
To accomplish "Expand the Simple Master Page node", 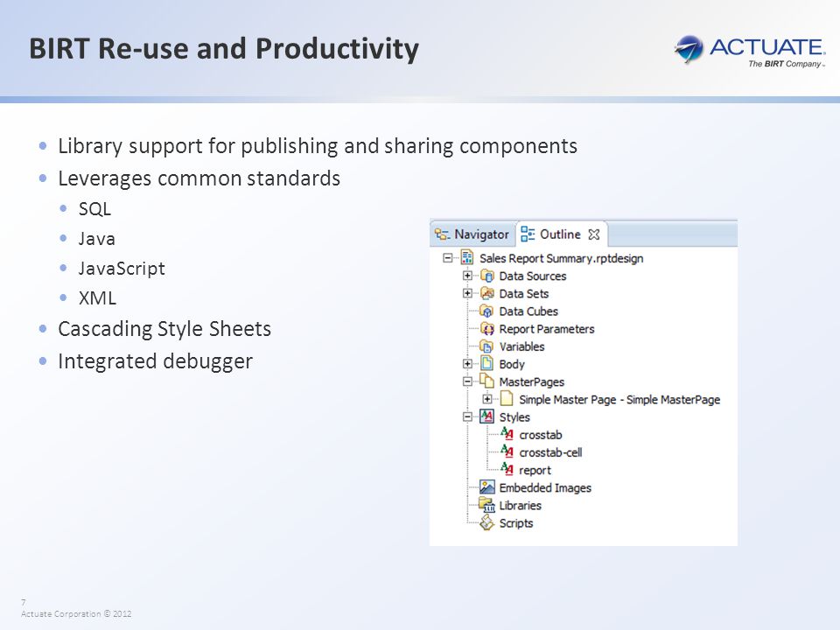I will tap(487, 400).
